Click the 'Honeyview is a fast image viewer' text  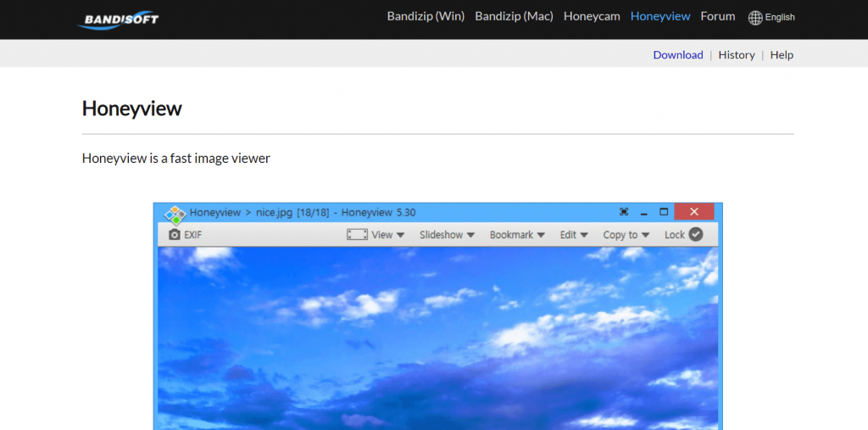(x=176, y=159)
